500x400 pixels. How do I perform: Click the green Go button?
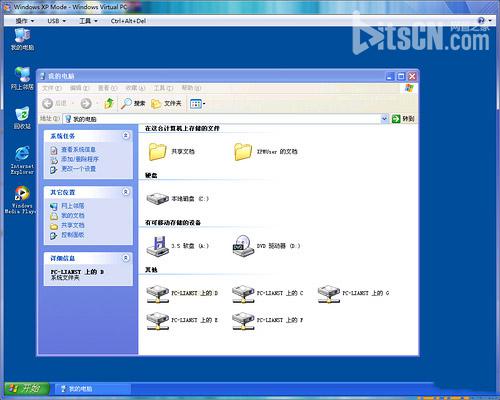pyautogui.click(x=403, y=119)
